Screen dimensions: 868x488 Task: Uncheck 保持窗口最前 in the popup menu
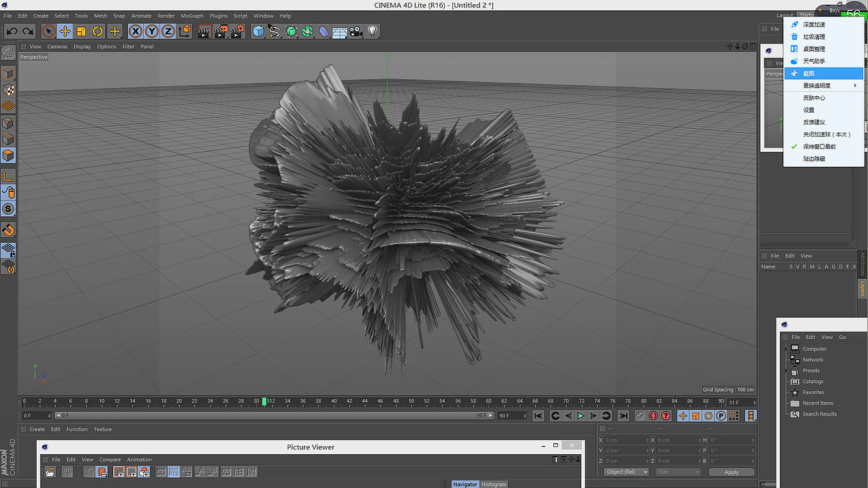[x=819, y=146]
